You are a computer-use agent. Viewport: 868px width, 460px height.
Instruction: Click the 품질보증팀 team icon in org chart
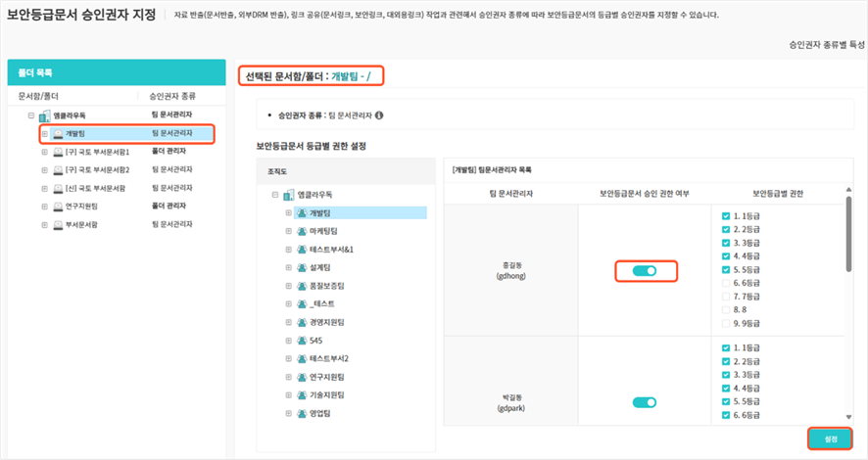coord(301,286)
